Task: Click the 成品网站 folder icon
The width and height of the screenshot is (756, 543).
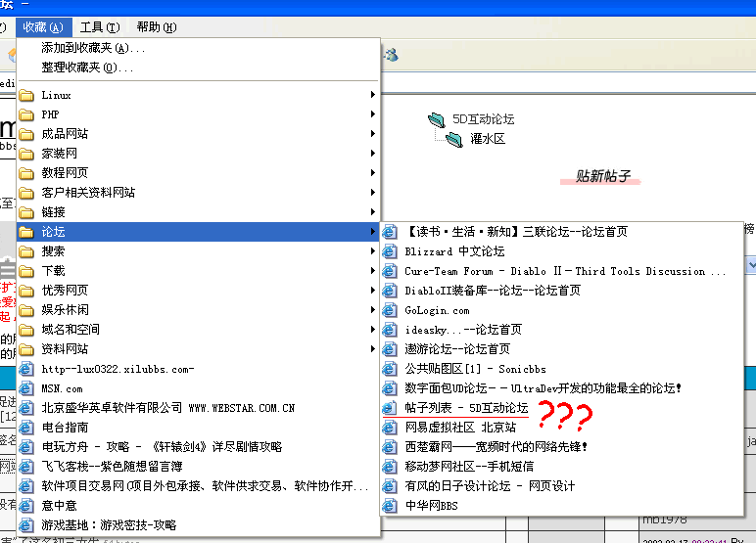Action: [26, 134]
